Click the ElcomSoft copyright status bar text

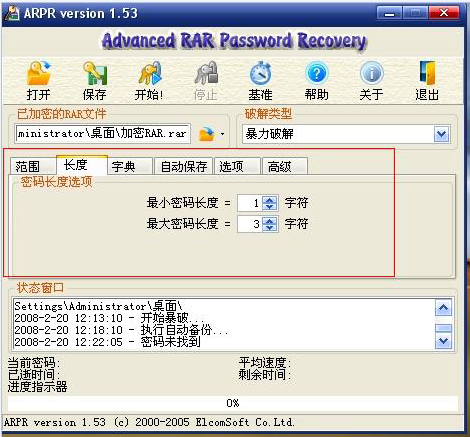[149, 422]
